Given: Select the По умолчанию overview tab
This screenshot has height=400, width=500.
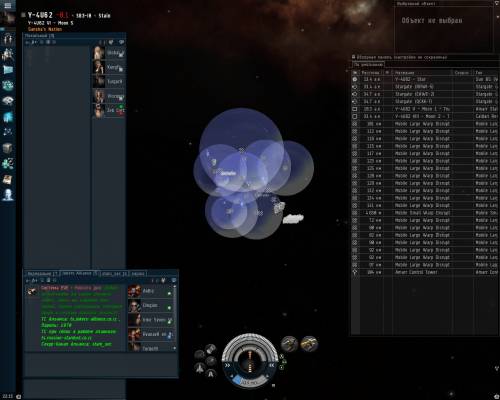Looking at the screenshot, I should (x=369, y=64).
